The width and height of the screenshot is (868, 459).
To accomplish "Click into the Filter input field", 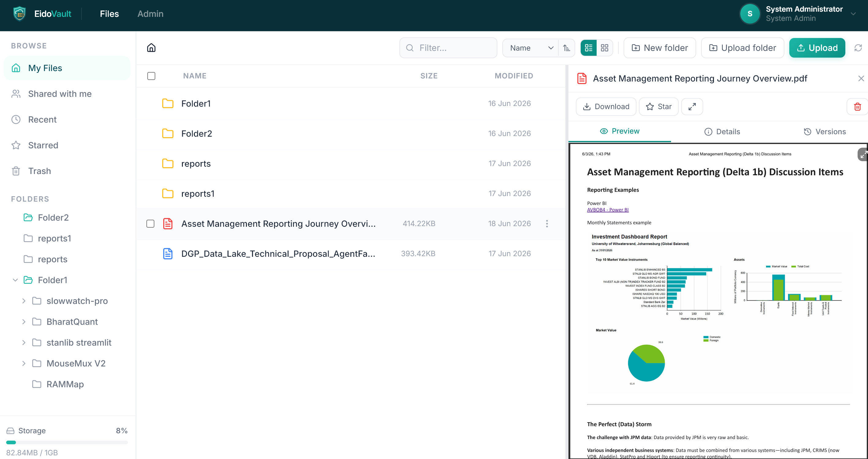I will point(448,48).
